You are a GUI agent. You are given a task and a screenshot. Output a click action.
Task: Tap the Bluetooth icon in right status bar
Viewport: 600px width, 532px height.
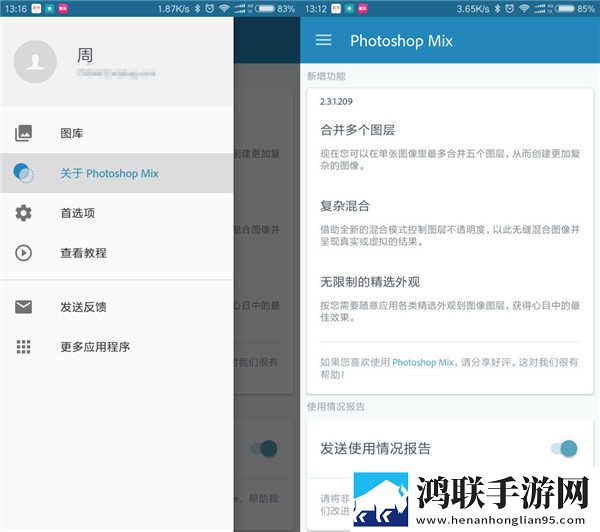pos(497,8)
